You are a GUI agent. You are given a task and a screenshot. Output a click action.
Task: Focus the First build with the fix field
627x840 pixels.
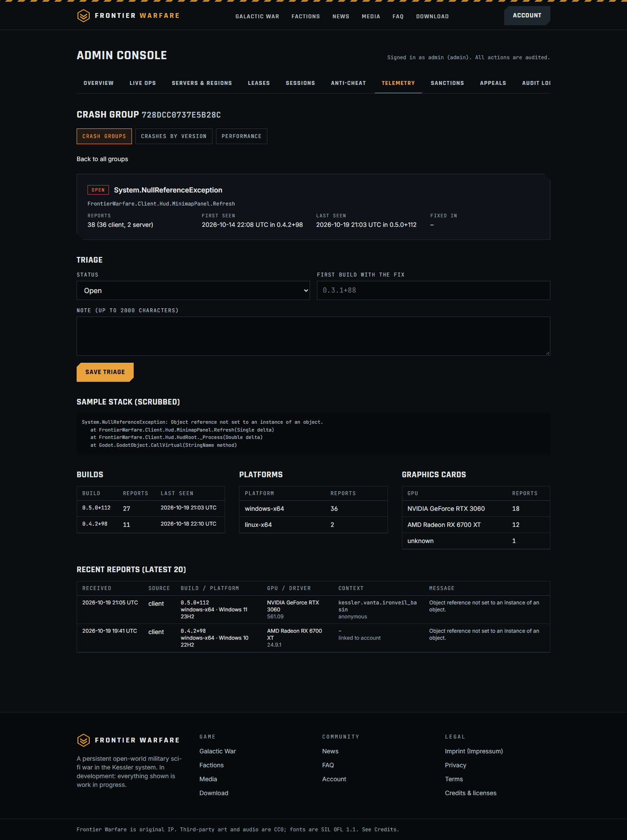point(434,290)
